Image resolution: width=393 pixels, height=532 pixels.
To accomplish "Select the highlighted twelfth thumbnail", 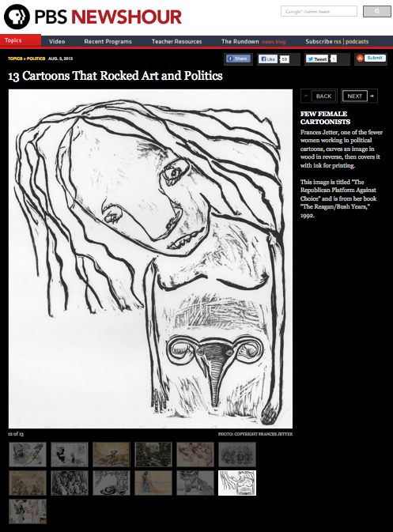I will tap(237, 483).
